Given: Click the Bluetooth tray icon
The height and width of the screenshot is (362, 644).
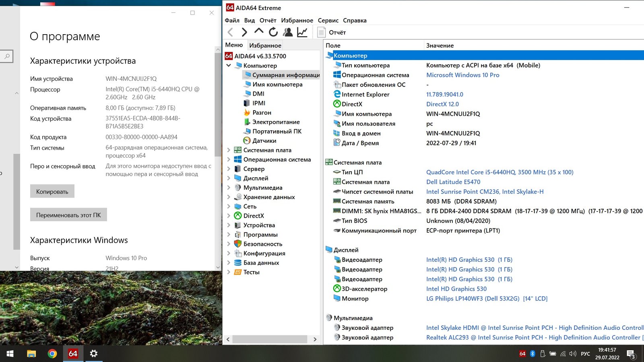Looking at the screenshot, I should 533,354.
